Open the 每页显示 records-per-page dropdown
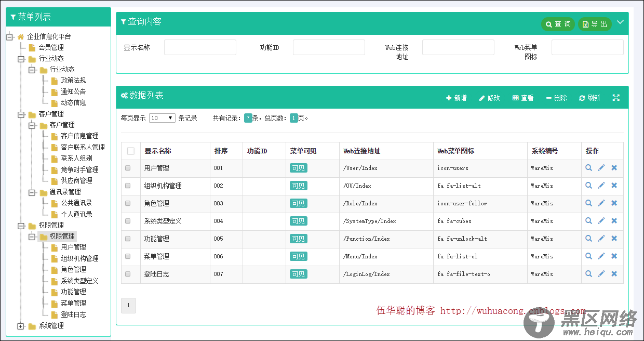This screenshot has height=341, width=644. 162,118
